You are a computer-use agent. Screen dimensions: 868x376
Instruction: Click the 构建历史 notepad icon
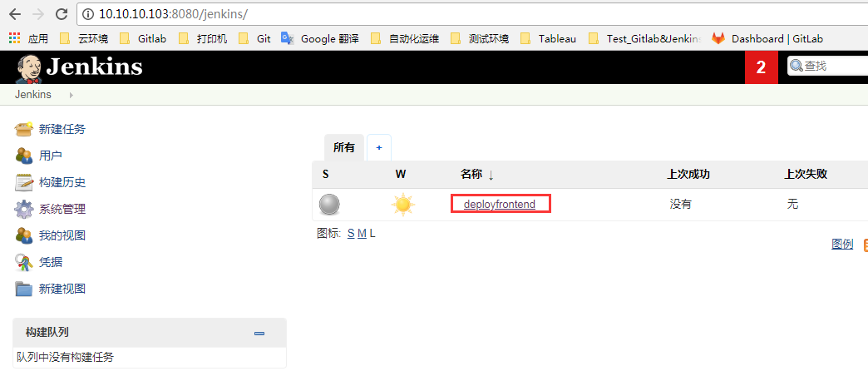click(24, 182)
